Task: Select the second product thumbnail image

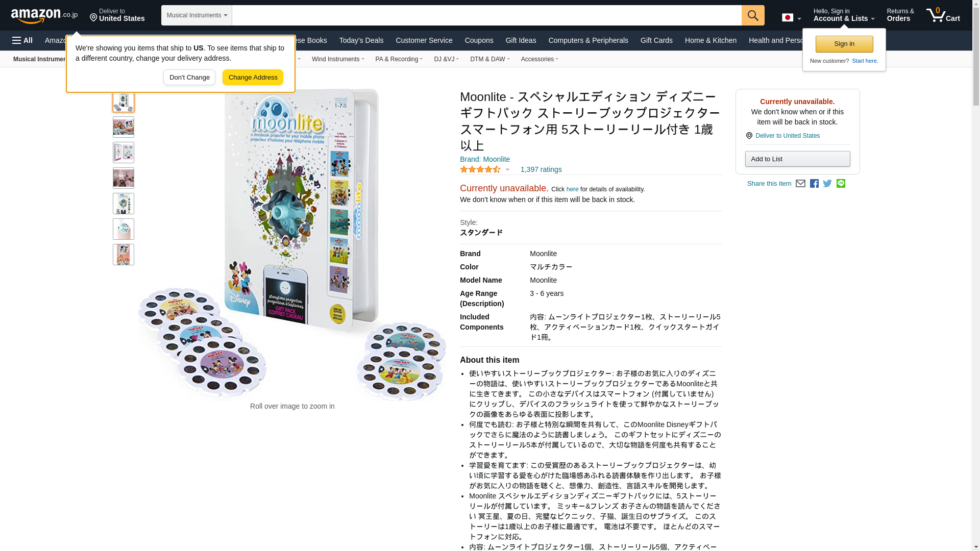Action: (x=124, y=127)
